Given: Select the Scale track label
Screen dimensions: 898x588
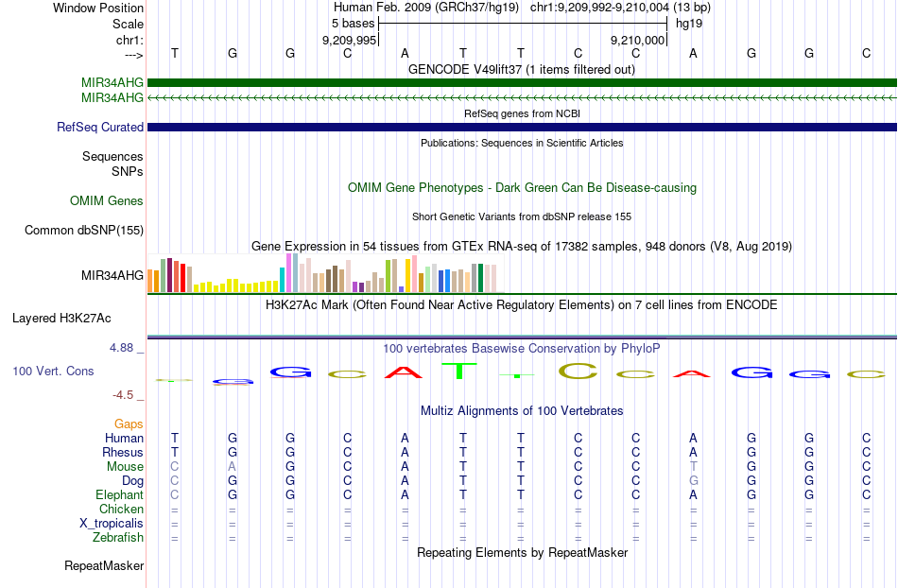Looking at the screenshot, I should click(x=128, y=24).
